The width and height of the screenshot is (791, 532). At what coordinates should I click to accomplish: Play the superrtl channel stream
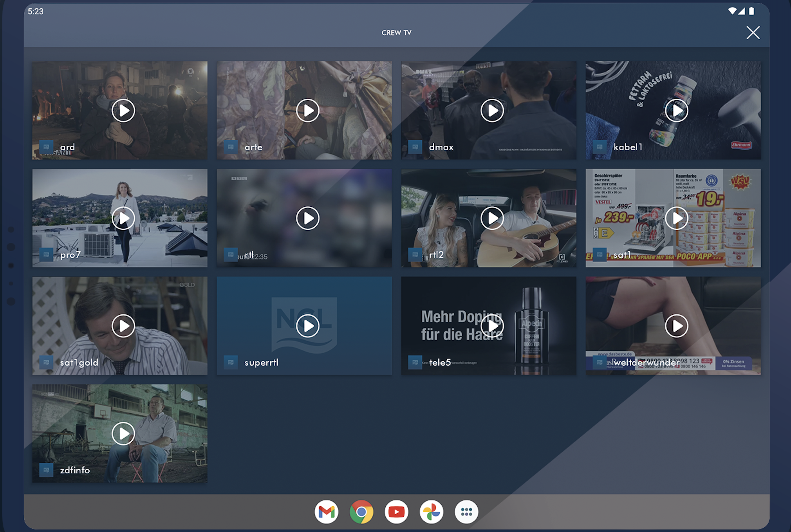pos(308,326)
